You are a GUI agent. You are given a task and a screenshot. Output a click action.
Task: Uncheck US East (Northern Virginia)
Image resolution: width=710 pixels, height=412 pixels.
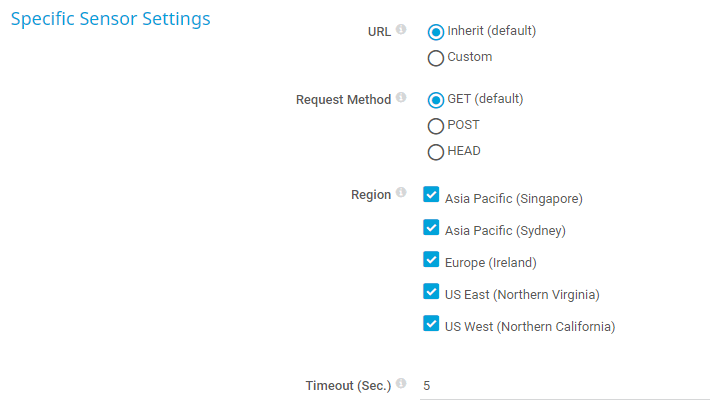click(431, 291)
